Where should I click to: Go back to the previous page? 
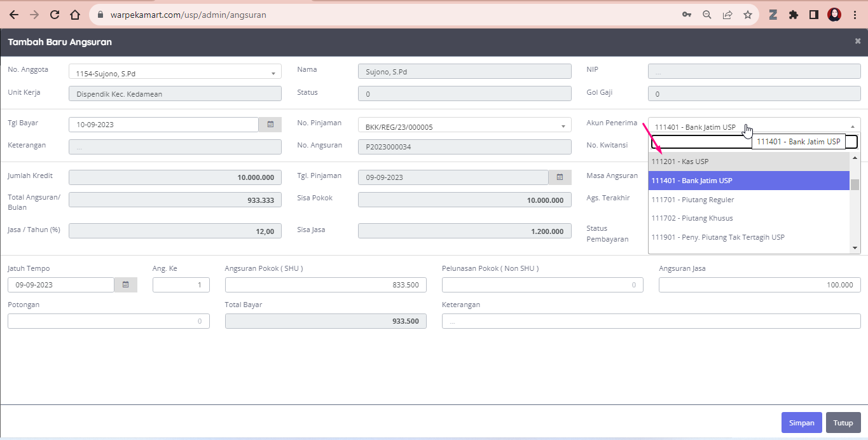pos(14,15)
